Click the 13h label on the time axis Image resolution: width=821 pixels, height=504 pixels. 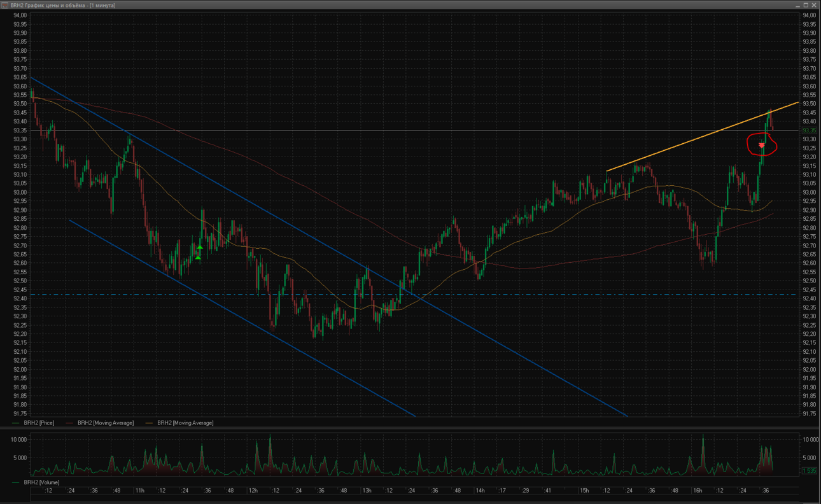(x=367, y=491)
